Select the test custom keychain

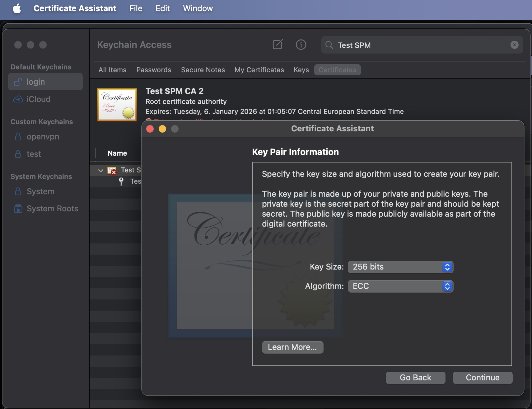(x=45, y=154)
